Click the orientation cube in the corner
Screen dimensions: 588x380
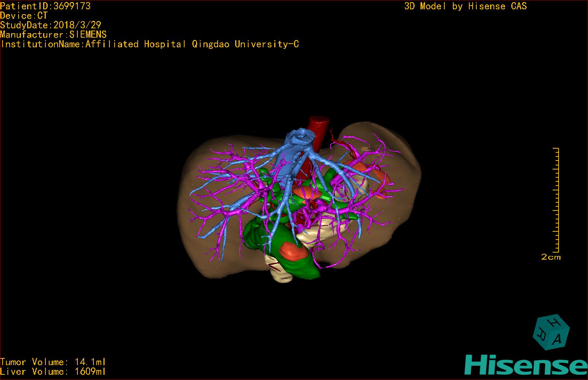pyautogui.click(x=551, y=333)
